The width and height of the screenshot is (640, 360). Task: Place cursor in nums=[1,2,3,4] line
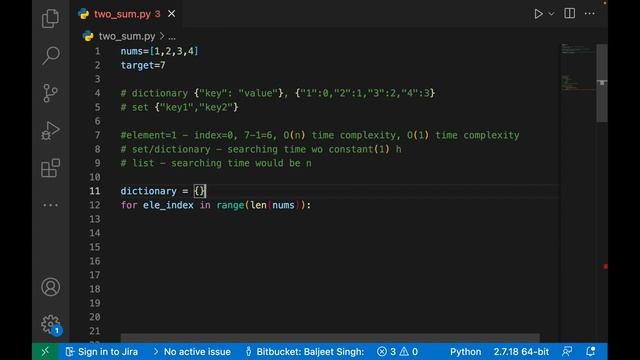pos(159,51)
